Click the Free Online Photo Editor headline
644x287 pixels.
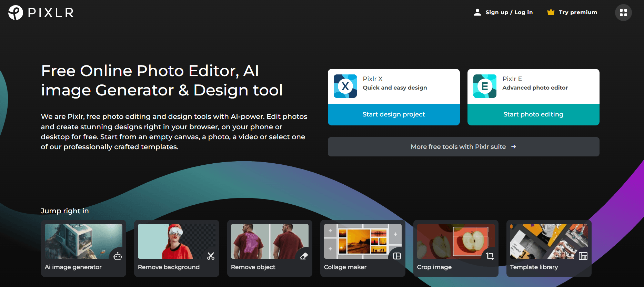(162, 81)
